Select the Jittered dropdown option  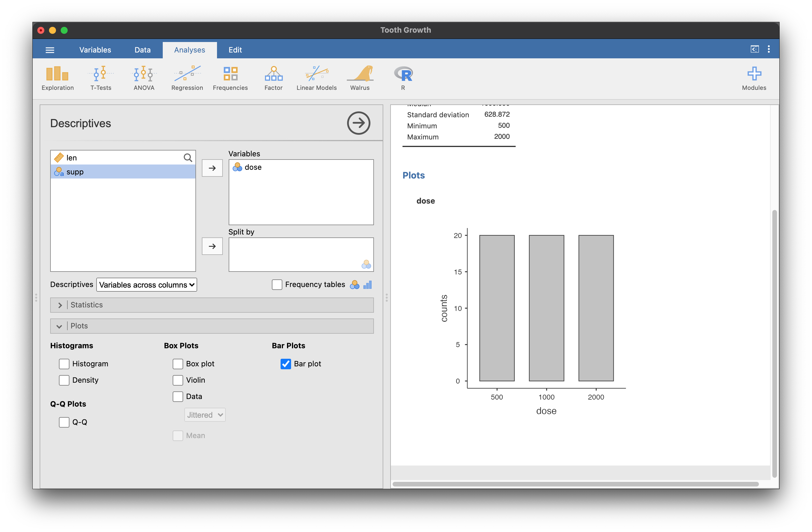click(x=204, y=415)
